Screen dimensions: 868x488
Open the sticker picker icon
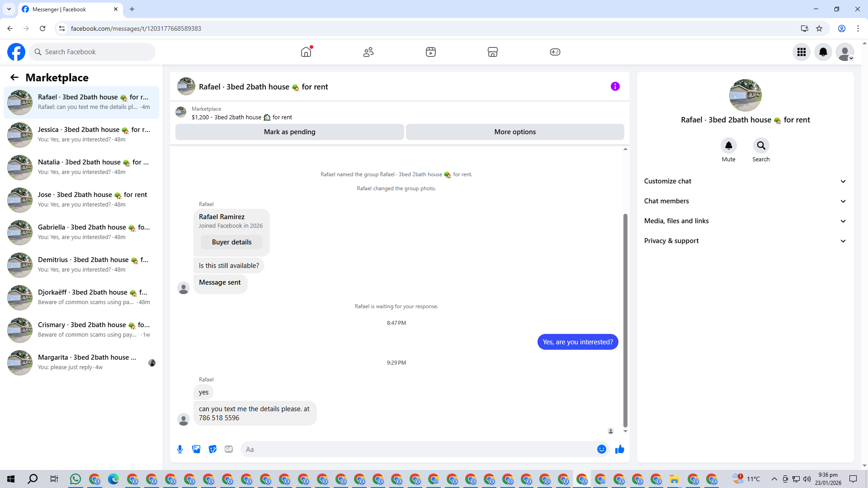[212, 449]
